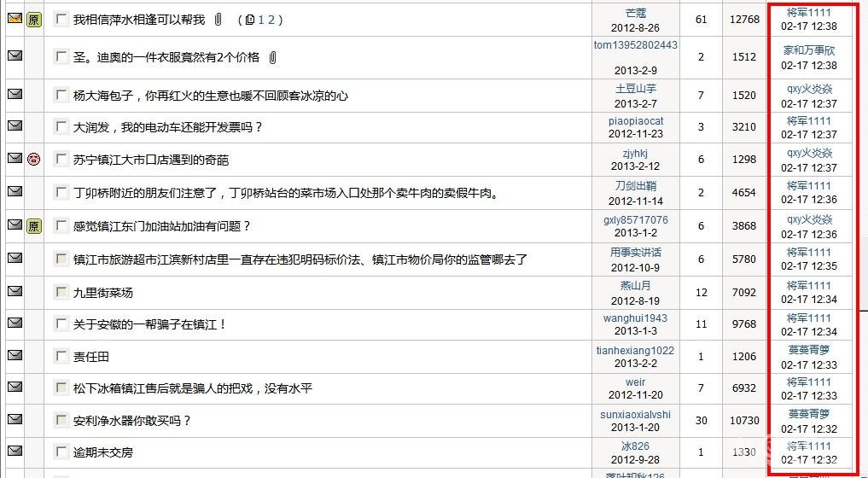Select checkbox for 松下冰箱 thread
868x478 pixels.
point(61,388)
